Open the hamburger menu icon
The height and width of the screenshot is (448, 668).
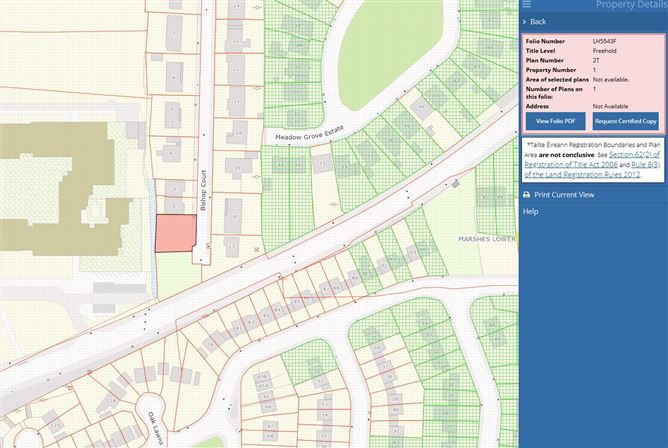click(x=527, y=5)
